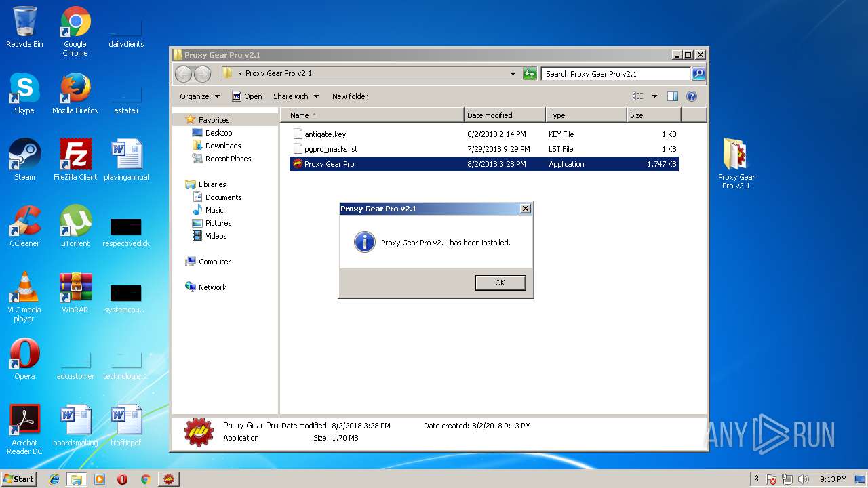
Task: Click the Search Proxy Gear Pro v2.1 field
Action: 616,74
